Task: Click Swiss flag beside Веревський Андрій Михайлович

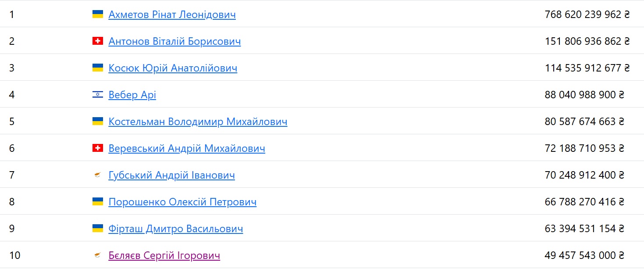Action: (97, 148)
